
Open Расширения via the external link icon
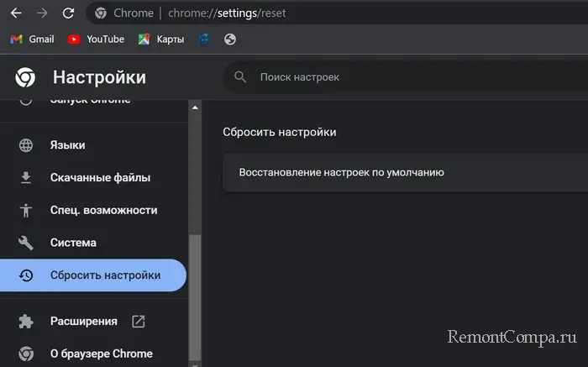pos(139,321)
